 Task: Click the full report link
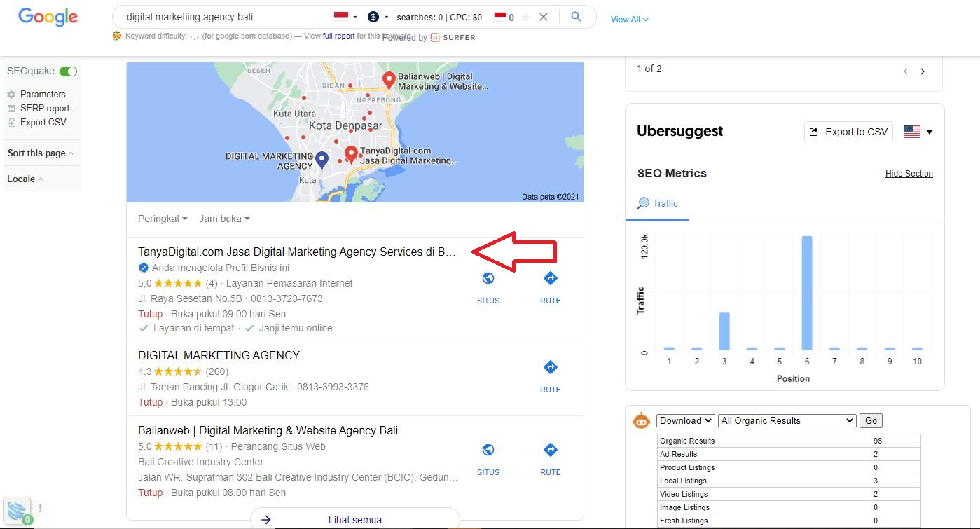tap(339, 36)
